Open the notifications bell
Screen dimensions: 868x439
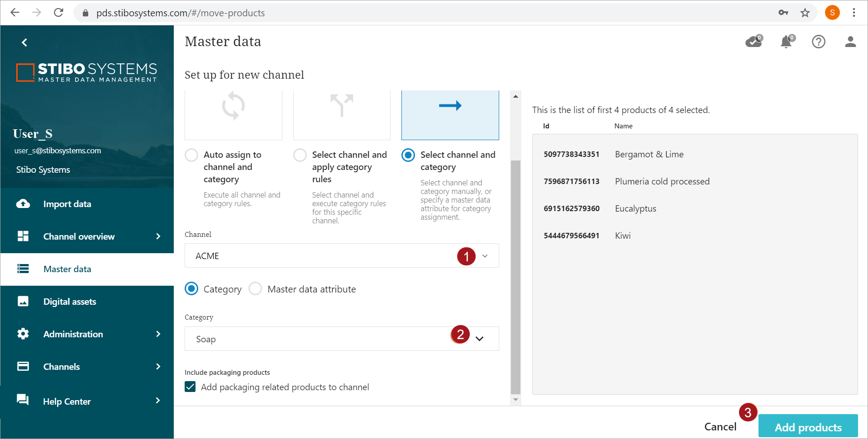point(787,42)
